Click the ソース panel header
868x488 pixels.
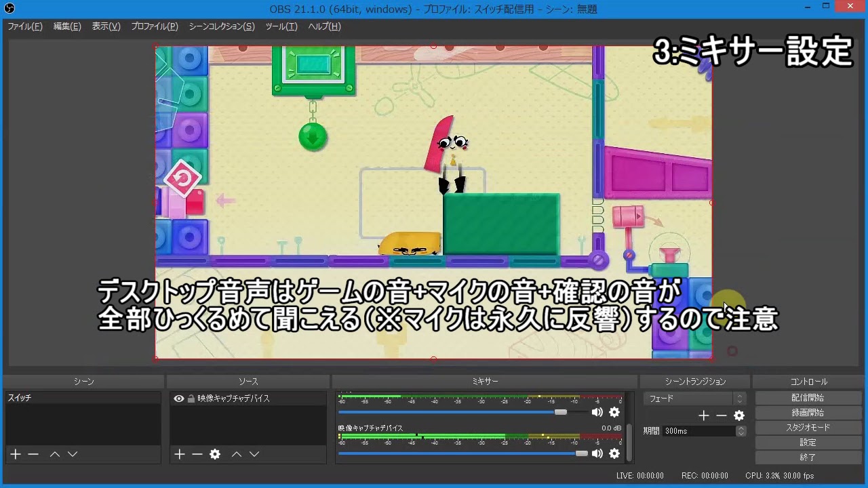tap(248, 382)
